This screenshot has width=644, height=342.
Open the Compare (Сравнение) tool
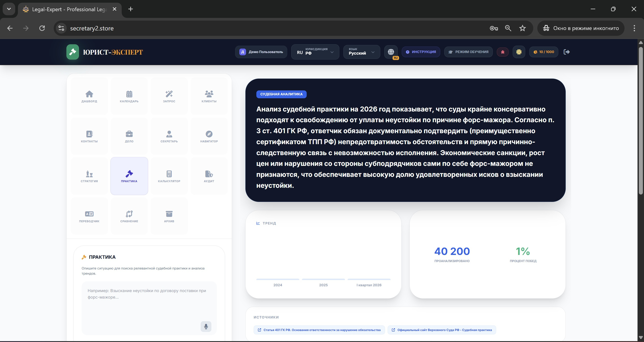coord(129,216)
